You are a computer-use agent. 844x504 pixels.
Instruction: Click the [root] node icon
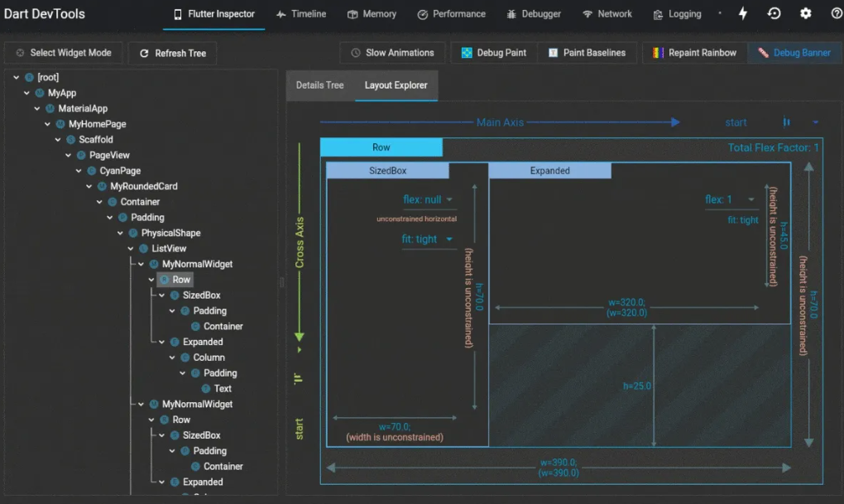29,78
